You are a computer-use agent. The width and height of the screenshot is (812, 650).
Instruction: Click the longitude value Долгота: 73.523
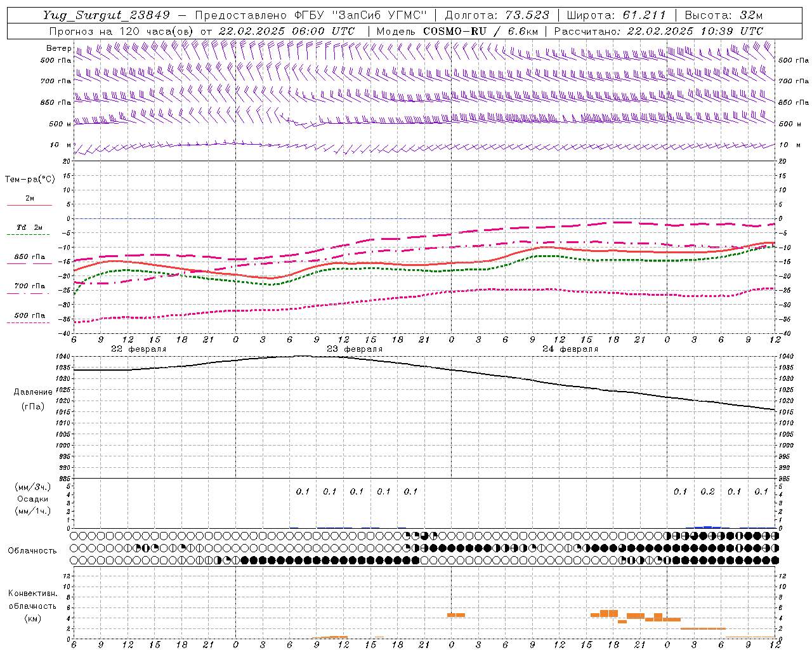pyautogui.click(x=497, y=15)
